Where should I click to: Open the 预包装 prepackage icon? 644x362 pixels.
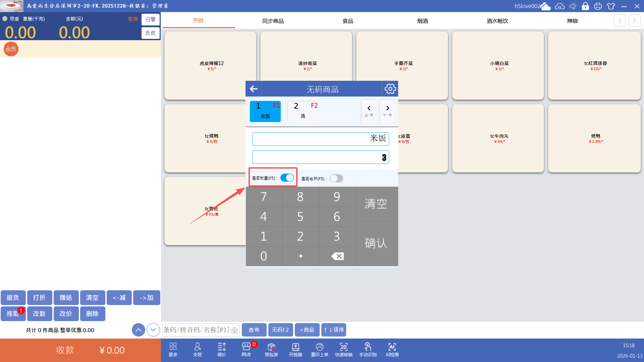[x=271, y=350]
